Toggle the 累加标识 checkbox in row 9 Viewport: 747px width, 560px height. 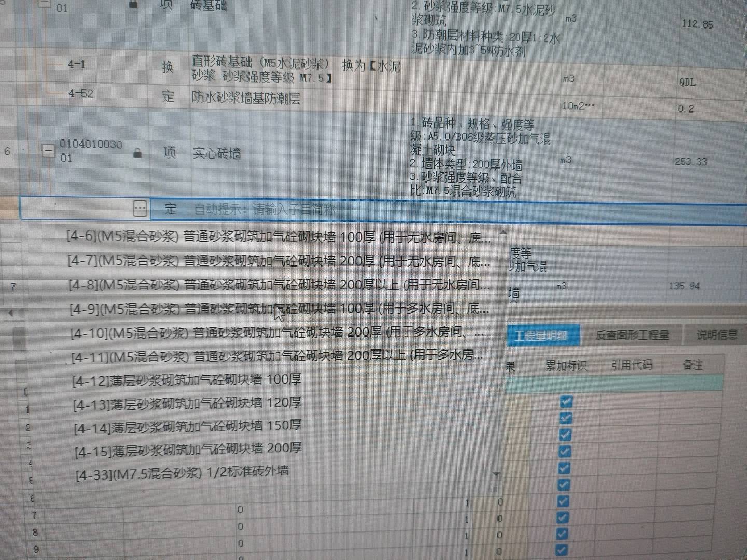click(562, 534)
